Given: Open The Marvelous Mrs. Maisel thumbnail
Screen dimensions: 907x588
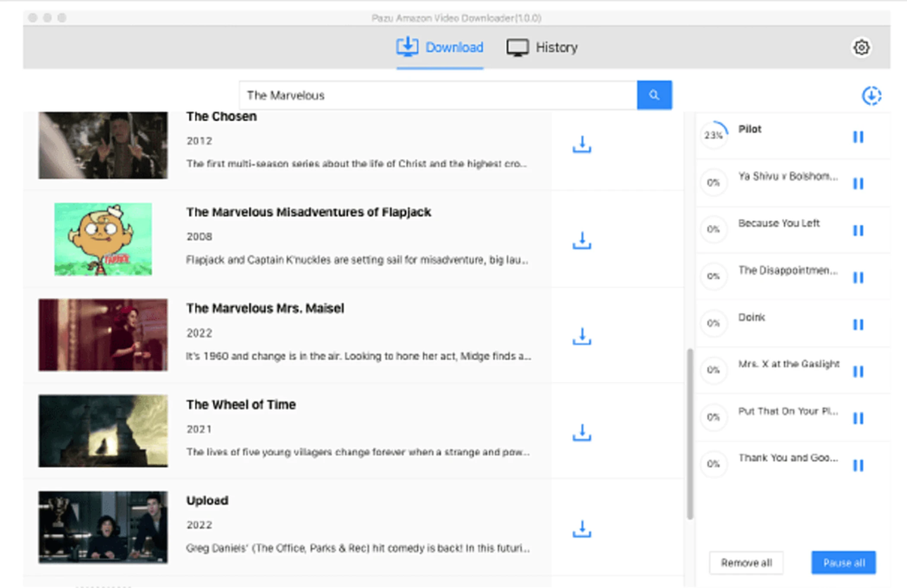Looking at the screenshot, I should click(103, 335).
